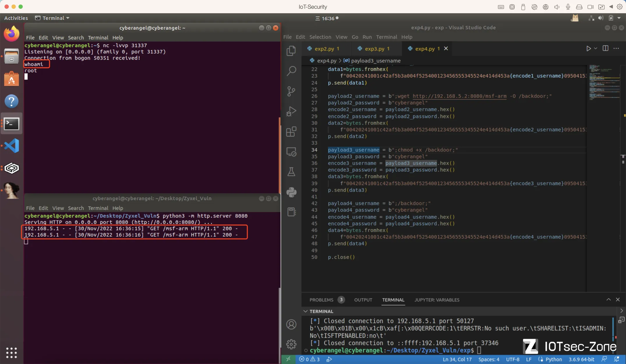
Task: Open the Run and Debug view
Action: (x=291, y=111)
